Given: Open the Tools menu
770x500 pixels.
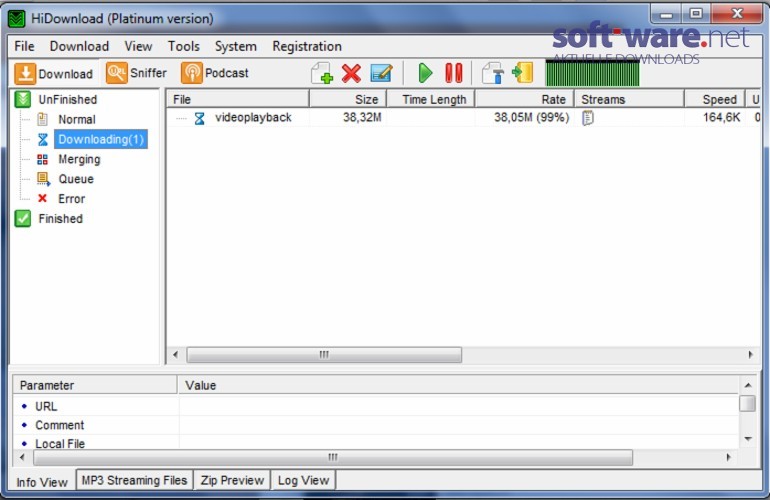Looking at the screenshot, I should pos(184,46).
